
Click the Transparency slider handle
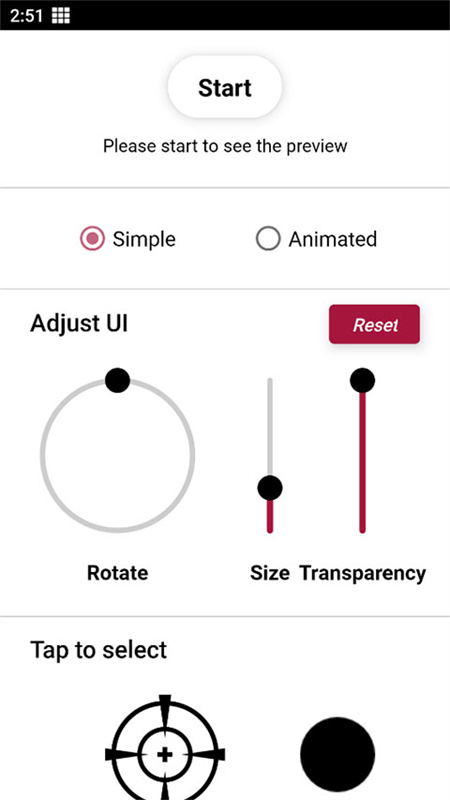(362, 380)
